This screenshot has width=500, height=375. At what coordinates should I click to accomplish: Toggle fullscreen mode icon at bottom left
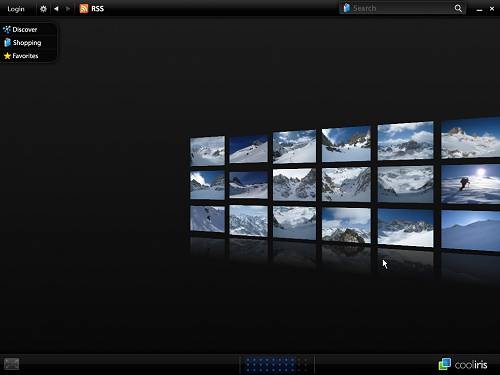pos(12,364)
